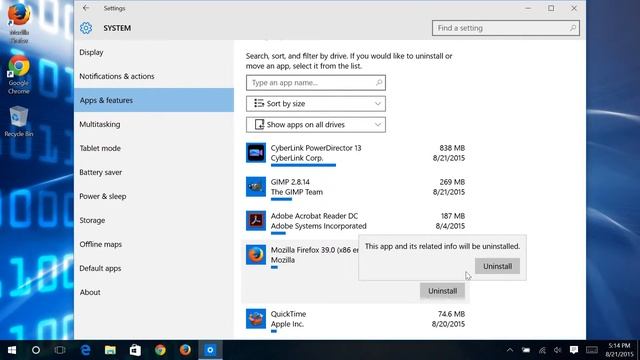The width and height of the screenshot is (640, 360).
Task: Open the Mozilla Firefox desktop shortcut
Action: point(19,22)
